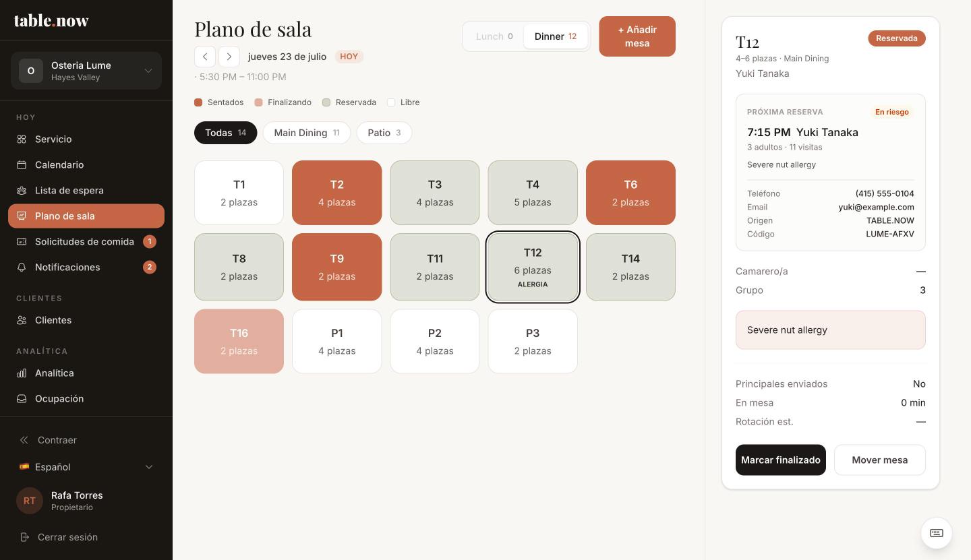Open Servicio from the sidebar icon
Viewport: 971px width, 560px height.
(22, 139)
